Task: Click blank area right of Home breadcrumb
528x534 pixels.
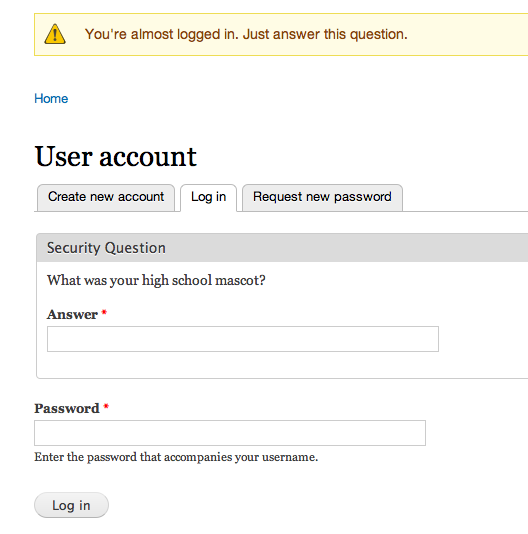Action: click(273, 98)
